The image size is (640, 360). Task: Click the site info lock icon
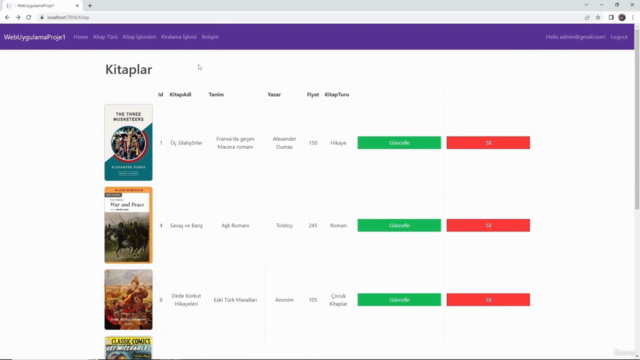[42, 17]
